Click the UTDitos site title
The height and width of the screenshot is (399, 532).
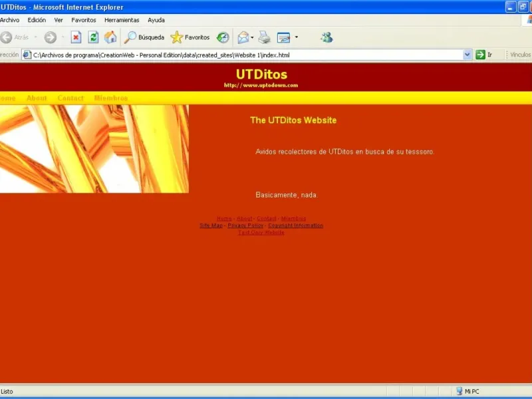click(261, 74)
